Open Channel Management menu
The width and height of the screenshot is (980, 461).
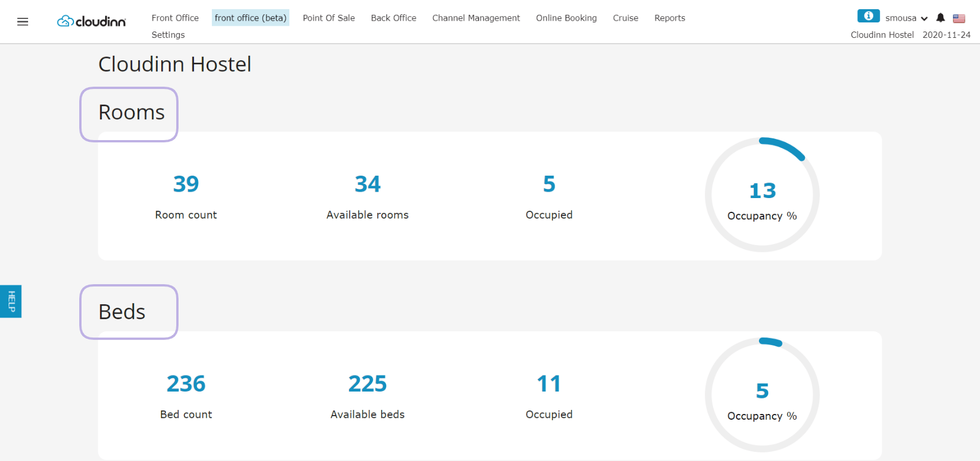[476, 18]
